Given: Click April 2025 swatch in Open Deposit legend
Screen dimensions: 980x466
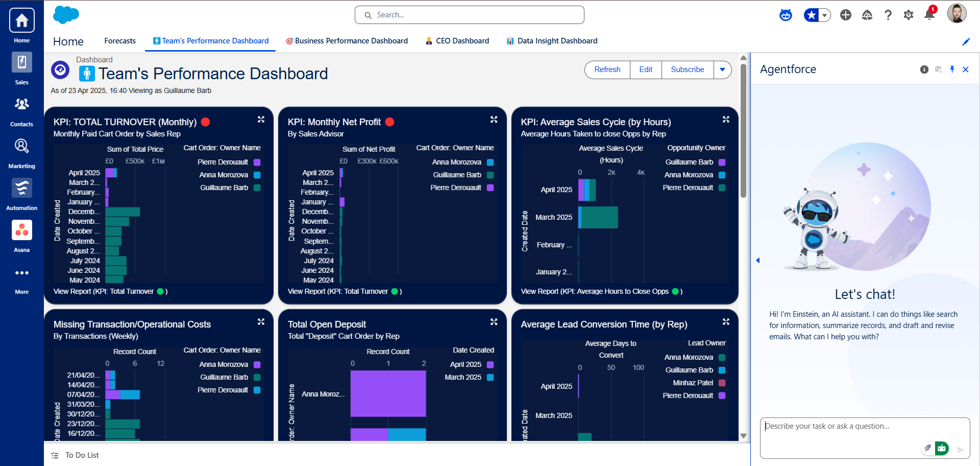Looking at the screenshot, I should (x=491, y=364).
